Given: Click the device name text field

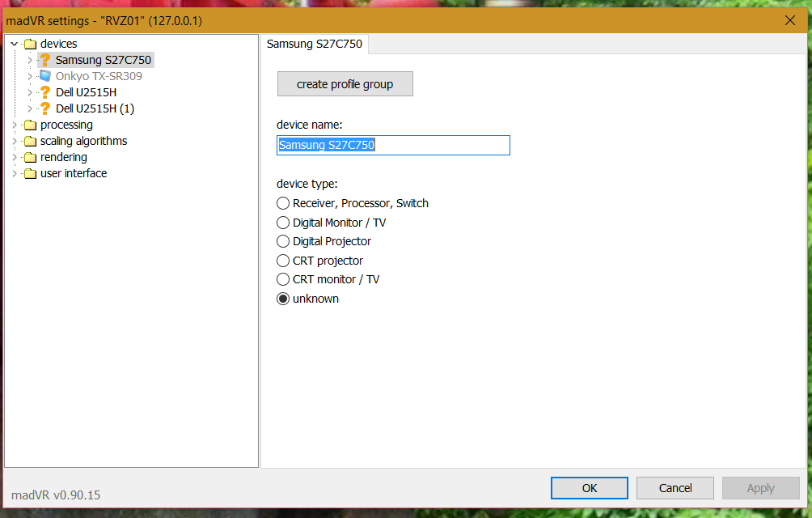Looking at the screenshot, I should point(393,145).
